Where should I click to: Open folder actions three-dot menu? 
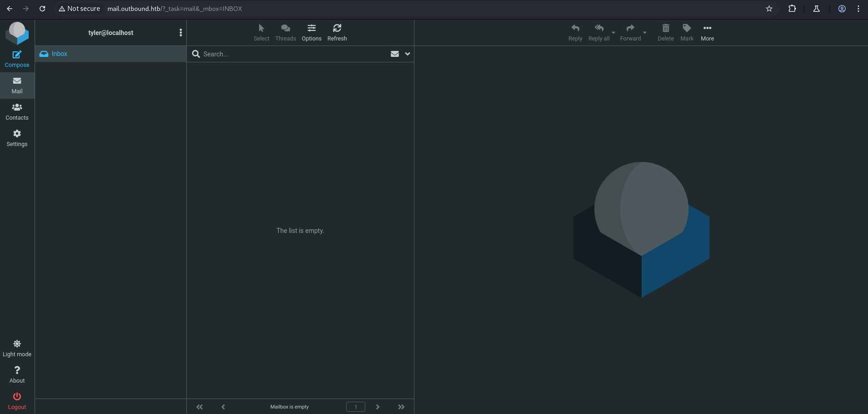(181, 33)
